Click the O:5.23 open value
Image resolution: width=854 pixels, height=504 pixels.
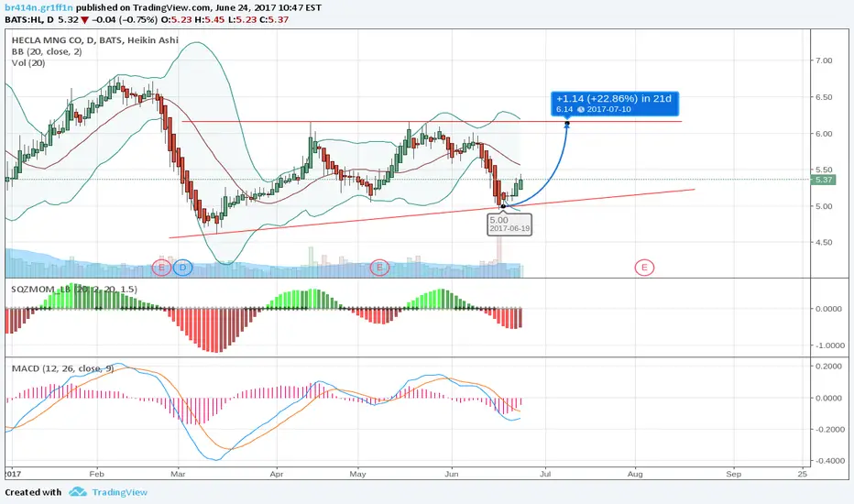(178, 19)
